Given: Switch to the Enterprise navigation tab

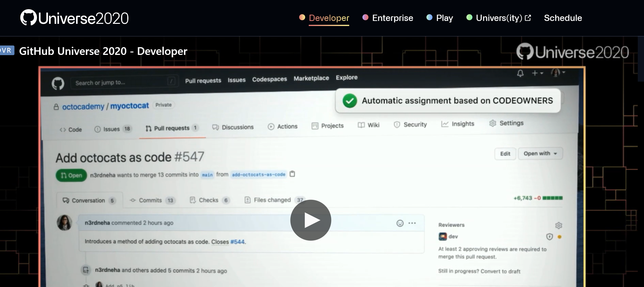Looking at the screenshot, I should point(392,18).
